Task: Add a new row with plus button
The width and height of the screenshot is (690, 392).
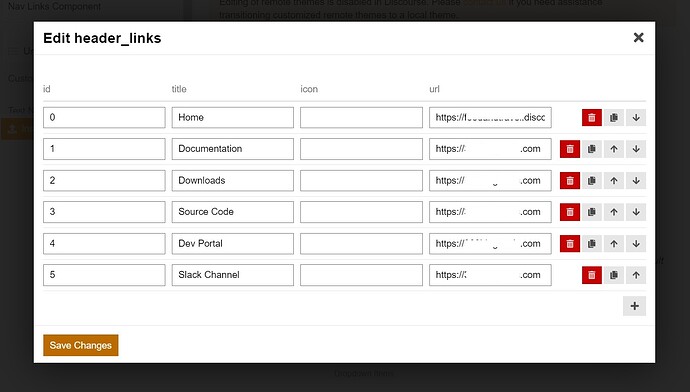Action: pyautogui.click(x=634, y=306)
